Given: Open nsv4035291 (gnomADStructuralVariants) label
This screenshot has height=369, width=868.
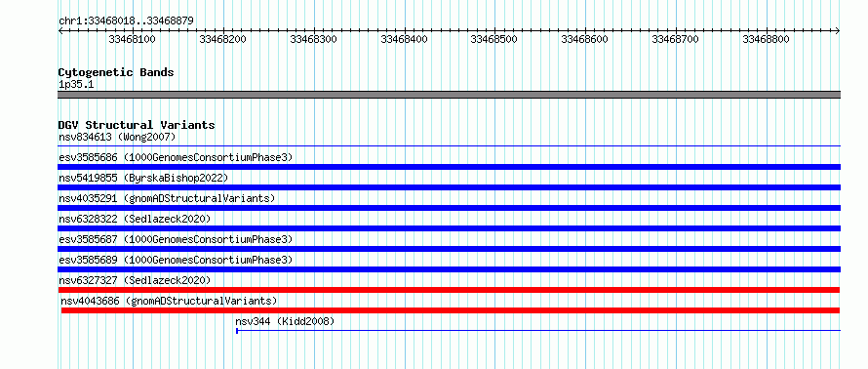Looking at the screenshot, I should click(x=167, y=198).
